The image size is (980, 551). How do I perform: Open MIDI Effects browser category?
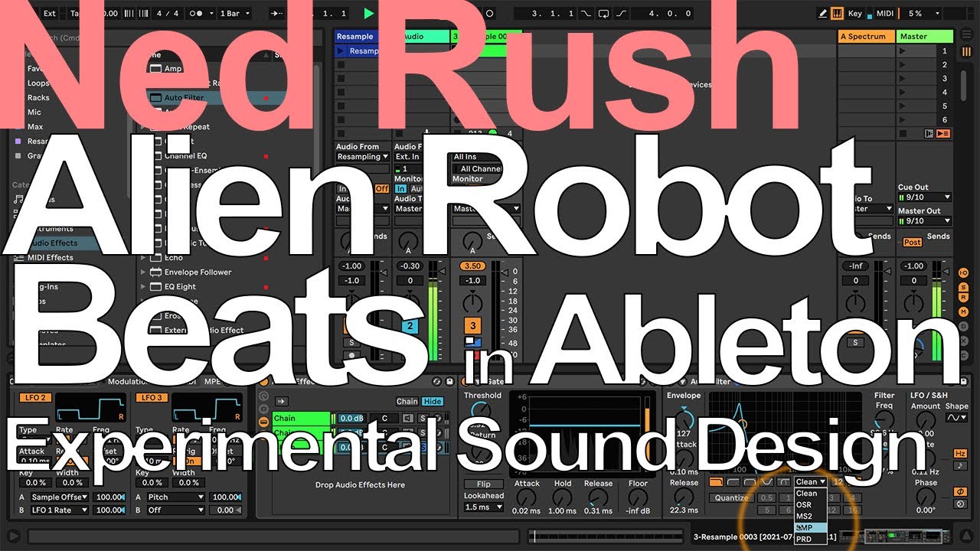click(51, 258)
